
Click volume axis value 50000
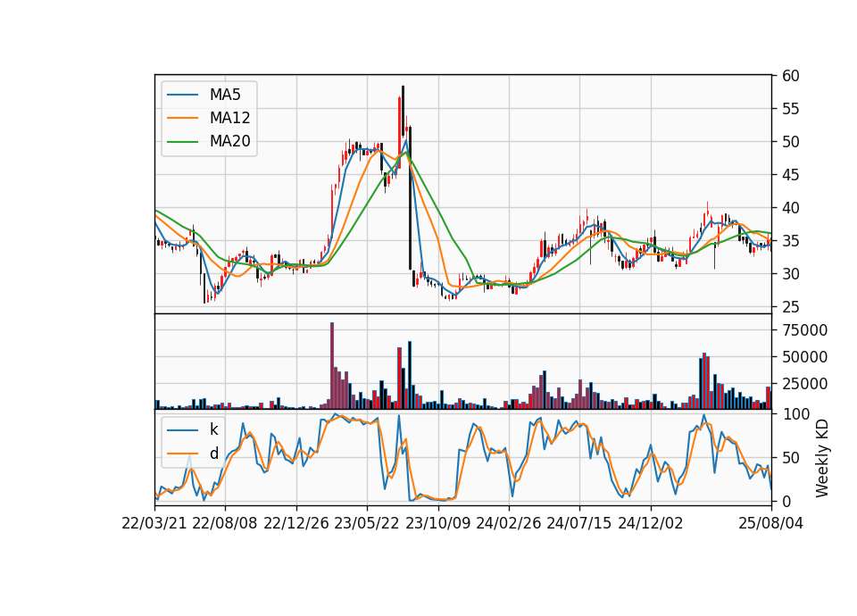(804, 357)
